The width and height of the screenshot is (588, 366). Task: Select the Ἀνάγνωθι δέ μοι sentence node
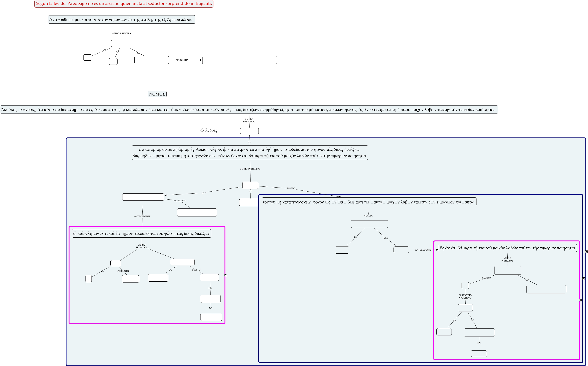122,20
